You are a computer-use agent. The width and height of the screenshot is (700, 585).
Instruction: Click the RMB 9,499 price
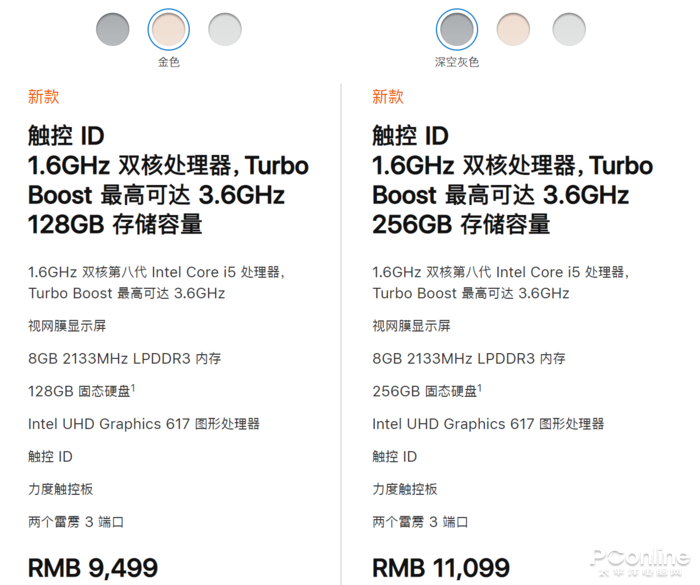pyautogui.click(x=93, y=568)
